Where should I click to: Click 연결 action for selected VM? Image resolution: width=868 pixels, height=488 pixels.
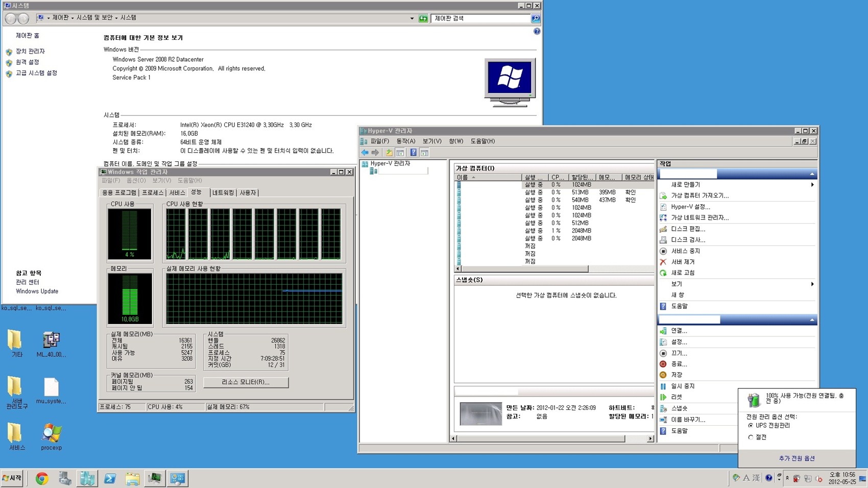click(x=679, y=331)
